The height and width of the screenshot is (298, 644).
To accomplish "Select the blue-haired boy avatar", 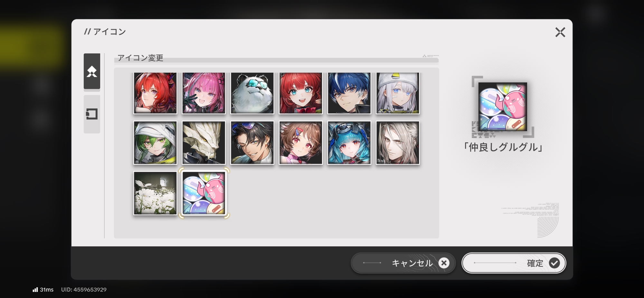I will point(349,93).
